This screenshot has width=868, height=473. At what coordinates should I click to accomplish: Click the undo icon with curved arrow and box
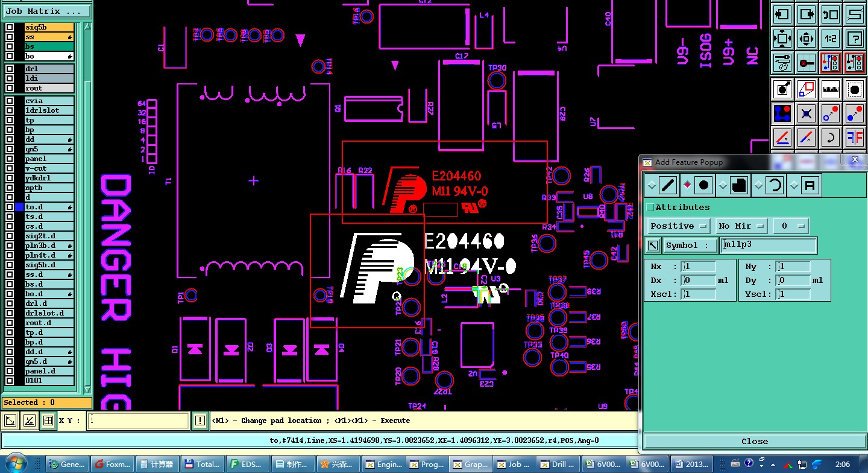831,14
